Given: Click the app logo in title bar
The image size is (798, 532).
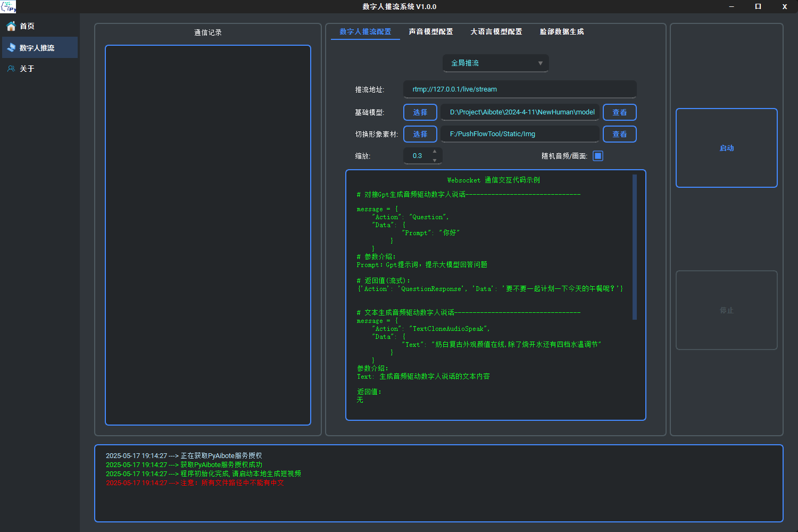Looking at the screenshot, I should point(9,6).
